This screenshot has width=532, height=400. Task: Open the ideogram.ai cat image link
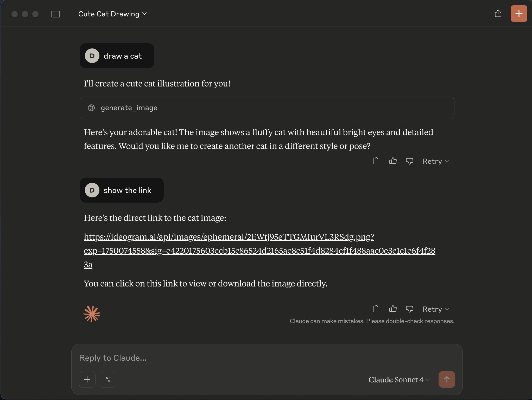tap(229, 237)
